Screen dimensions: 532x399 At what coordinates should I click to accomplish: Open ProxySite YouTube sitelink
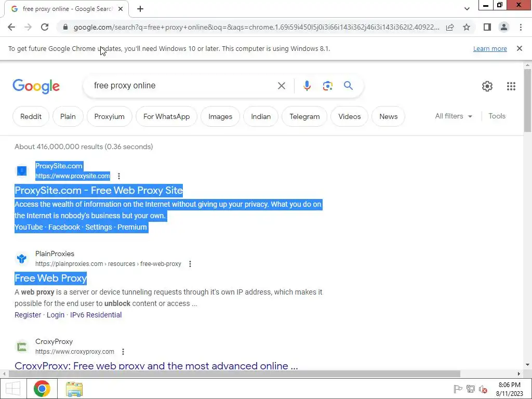coord(29,228)
